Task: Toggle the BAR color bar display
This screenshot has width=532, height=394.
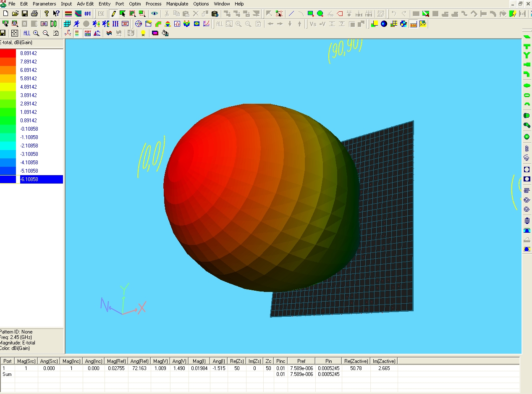Action: coord(413,24)
